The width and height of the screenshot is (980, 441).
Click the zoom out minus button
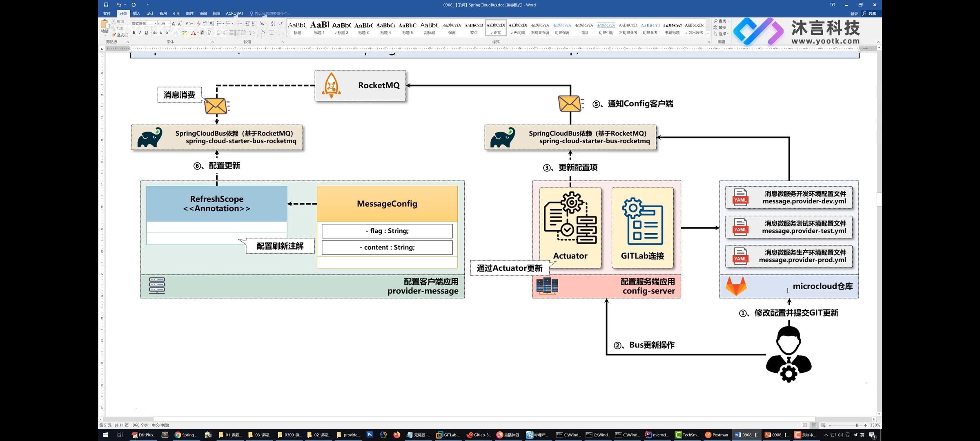click(x=830, y=425)
